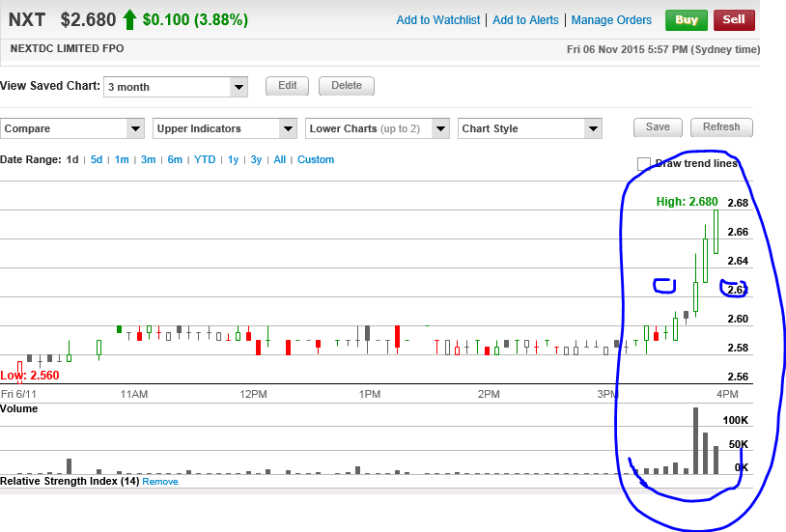The width and height of the screenshot is (786, 532).
Task: Add NXT to Watchlist
Action: click(438, 20)
